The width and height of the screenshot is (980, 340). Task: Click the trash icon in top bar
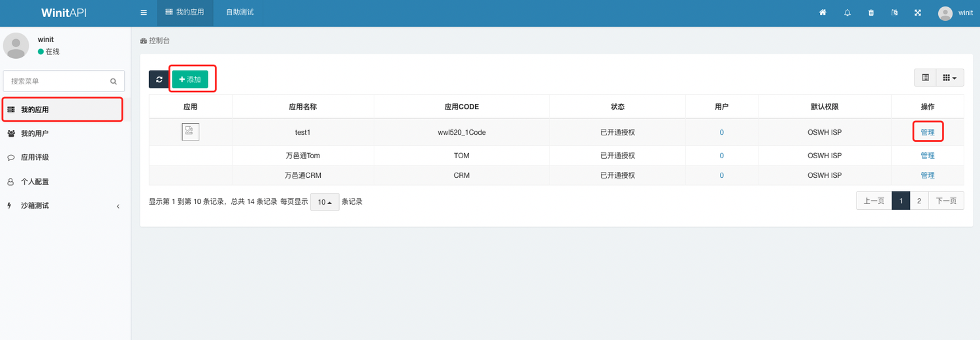point(871,13)
